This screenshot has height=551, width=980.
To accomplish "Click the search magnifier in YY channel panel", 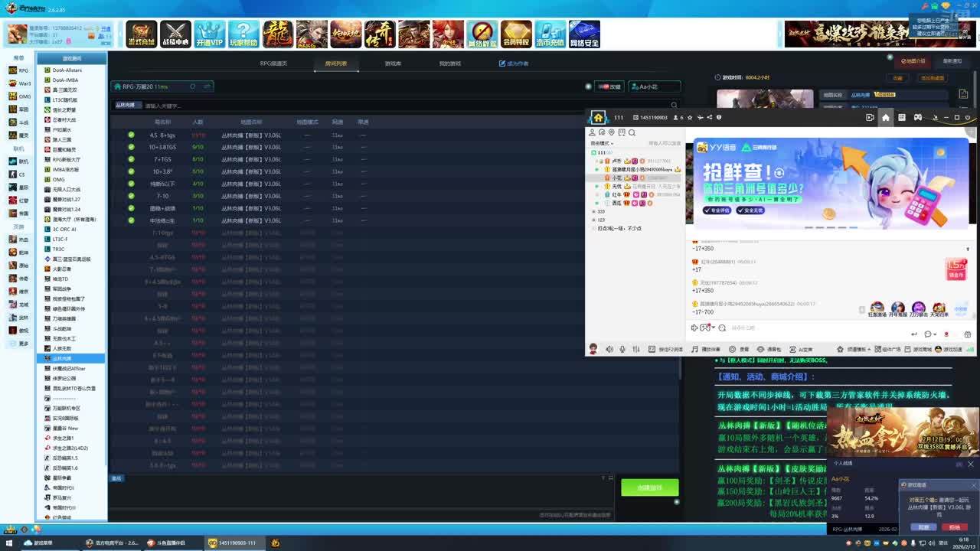I will tap(632, 132).
